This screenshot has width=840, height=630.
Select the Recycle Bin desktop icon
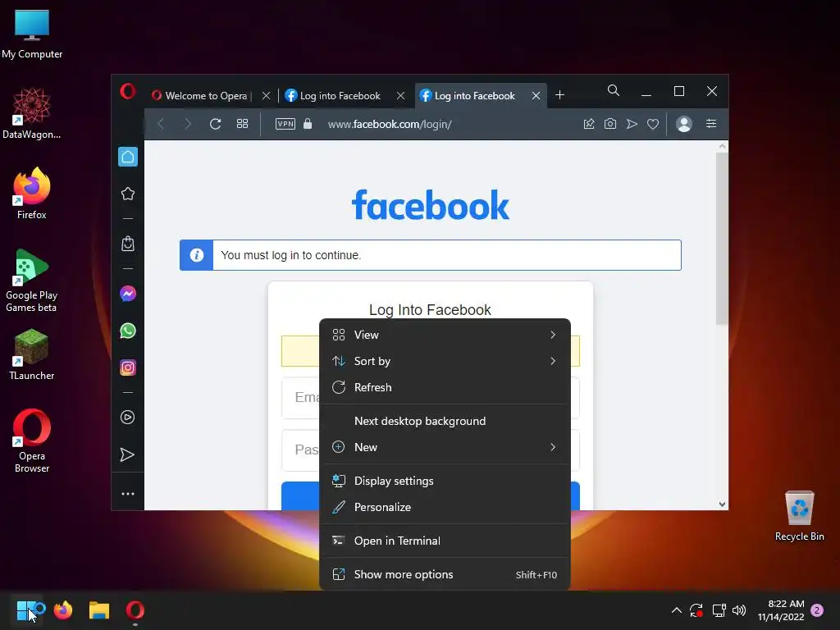tap(799, 517)
